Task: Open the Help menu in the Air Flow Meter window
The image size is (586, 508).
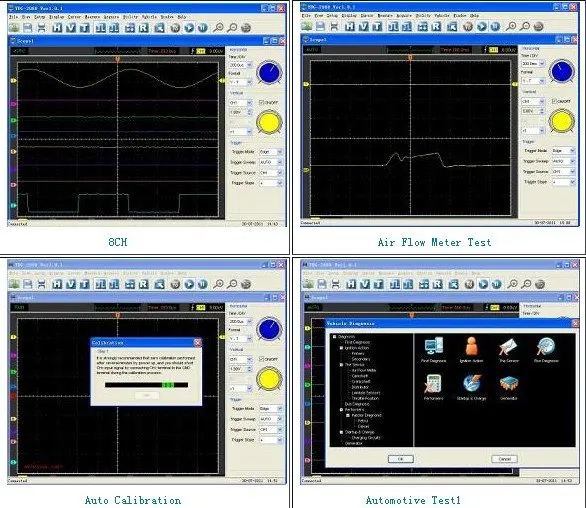Action: (x=474, y=16)
